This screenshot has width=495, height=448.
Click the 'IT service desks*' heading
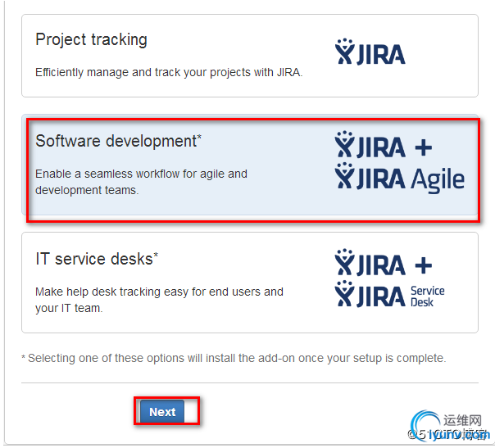[97, 259]
